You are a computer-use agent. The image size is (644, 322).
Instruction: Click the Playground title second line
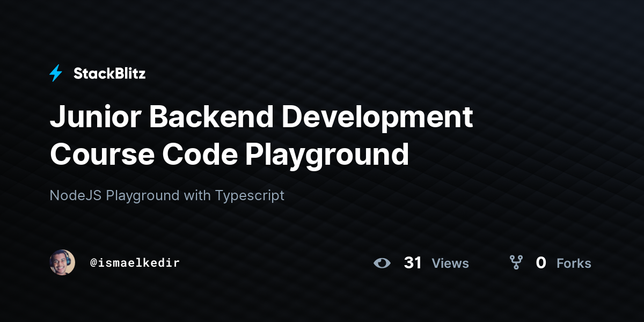point(229,155)
